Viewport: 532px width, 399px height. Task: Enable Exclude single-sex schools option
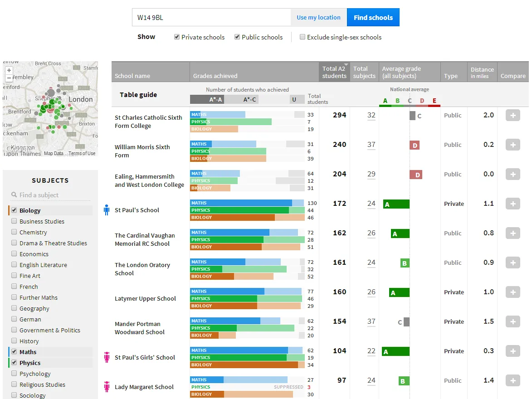[303, 37]
